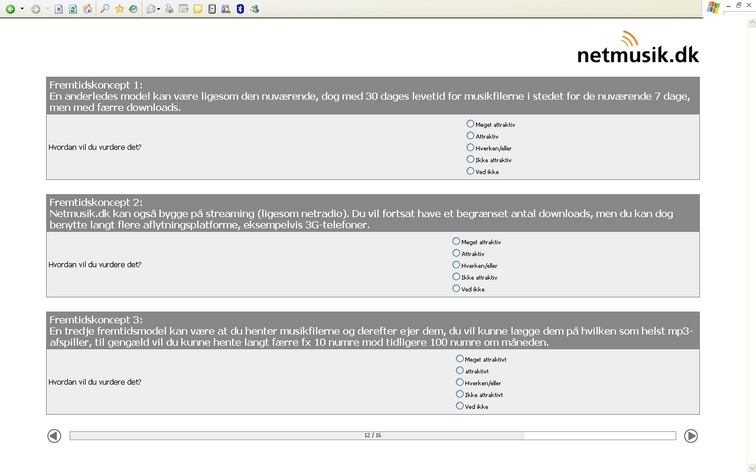Go to the Home page icon

click(87, 9)
